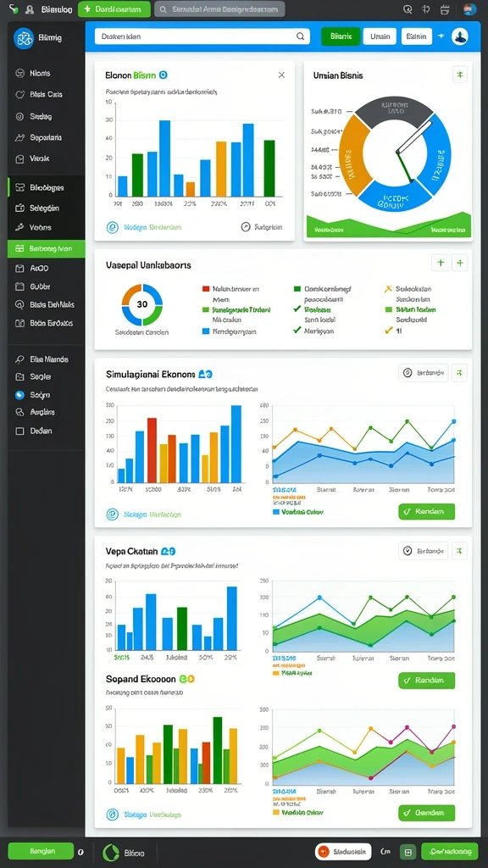Expand the dropdown arrow beside Bisnin tab
488x868 pixels.
[441, 36]
